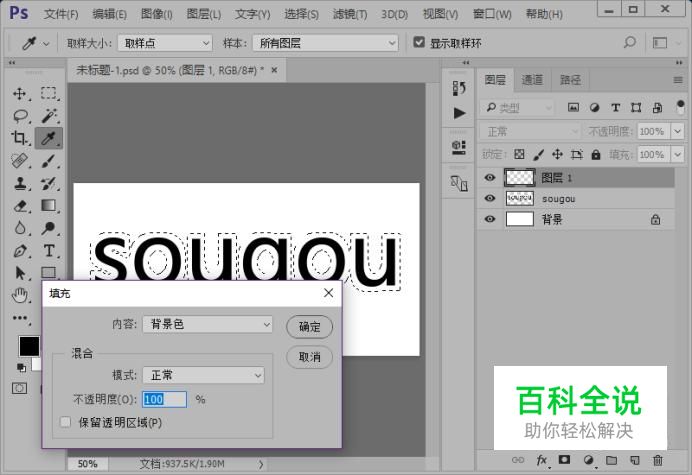Select the History Brush tool
Image resolution: width=692 pixels, height=475 pixels.
pyautogui.click(x=49, y=183)
